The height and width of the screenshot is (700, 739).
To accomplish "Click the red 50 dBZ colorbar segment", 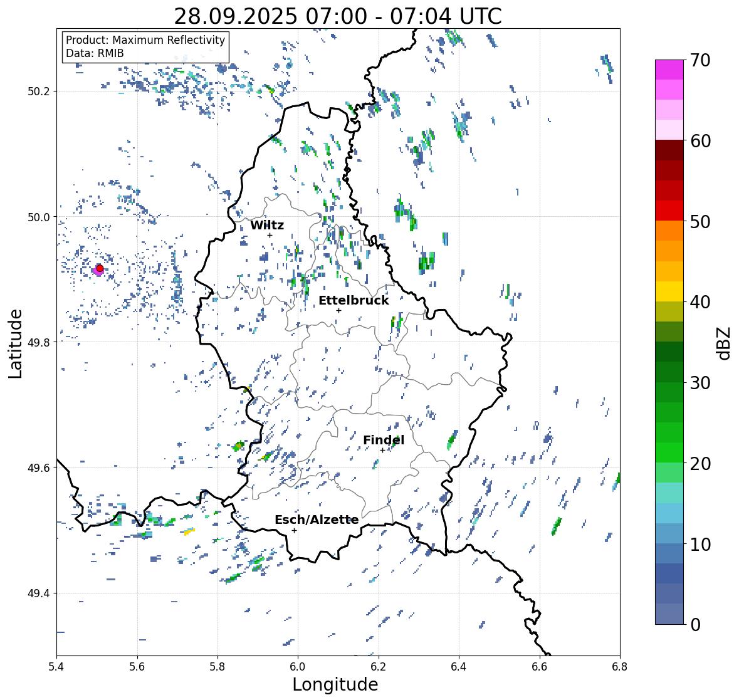I will [669, 211].
